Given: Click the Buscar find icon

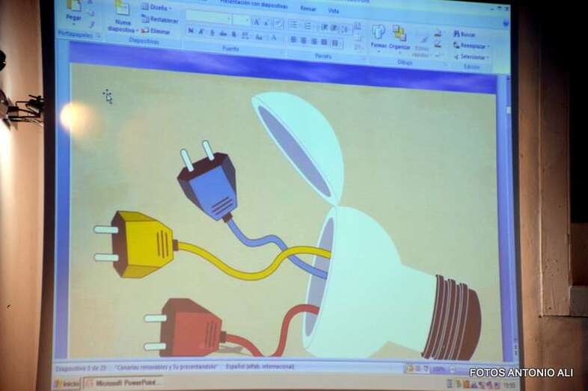Looking at the screenshot, I should tap(463, 34).
